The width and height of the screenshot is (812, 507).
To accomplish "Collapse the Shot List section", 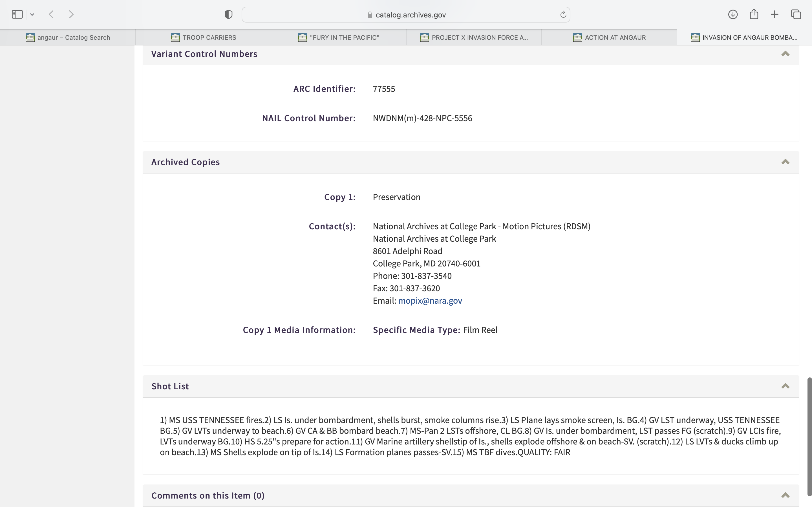I will coord(785,386).
